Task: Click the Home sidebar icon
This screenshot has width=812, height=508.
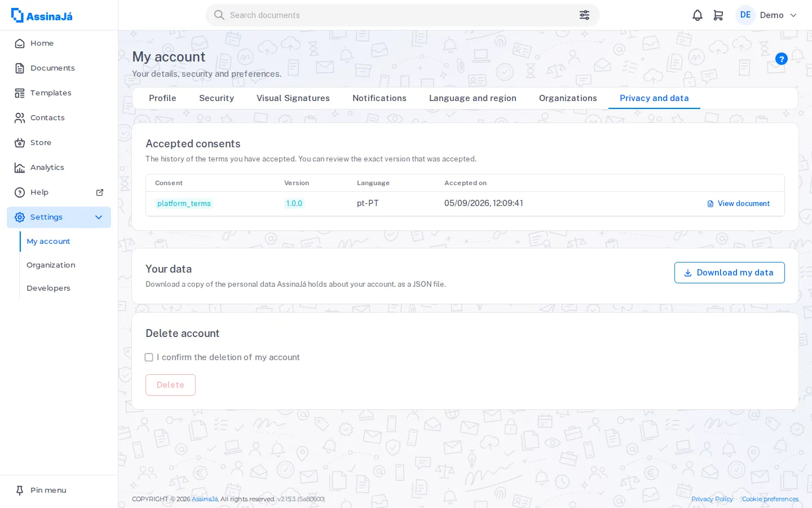Action: [x=20, y=43]
